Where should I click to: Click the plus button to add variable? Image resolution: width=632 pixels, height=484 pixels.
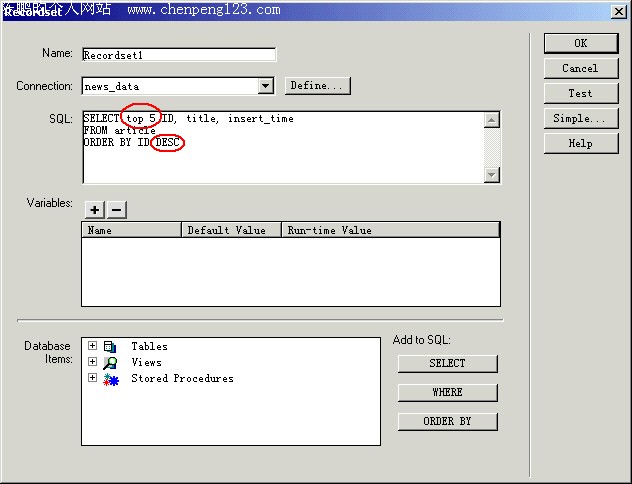[95, 210]
